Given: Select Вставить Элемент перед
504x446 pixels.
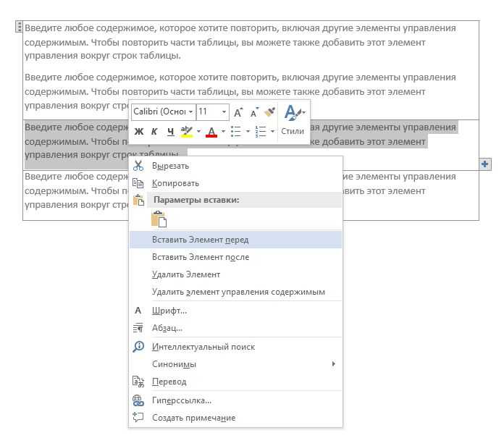Looking at the screenshot, I should coord(235,240).
